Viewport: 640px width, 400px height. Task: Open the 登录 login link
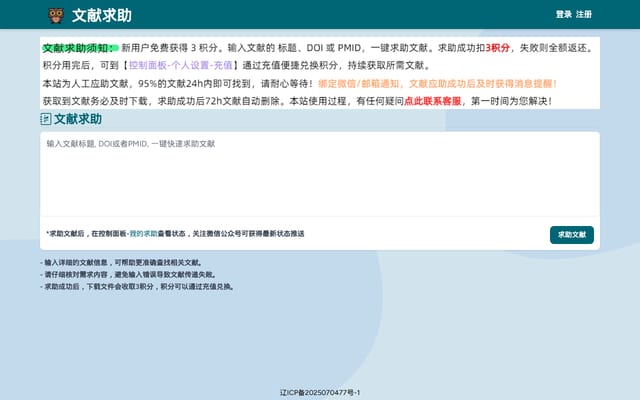tap(564, 14)
